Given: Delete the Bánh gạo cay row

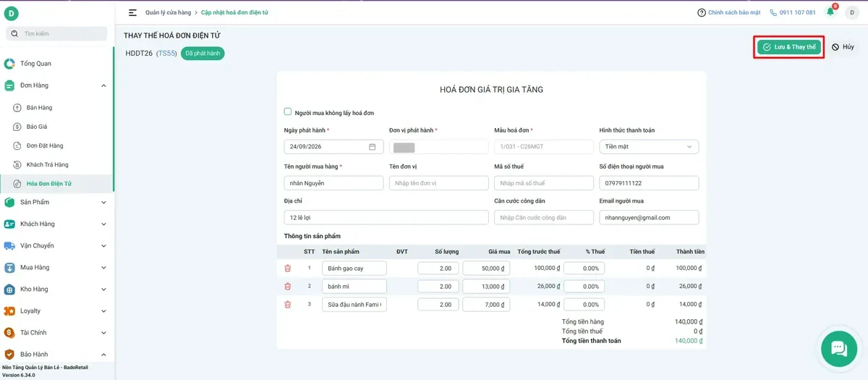Looking at the screenshot, I should point(287,268).
